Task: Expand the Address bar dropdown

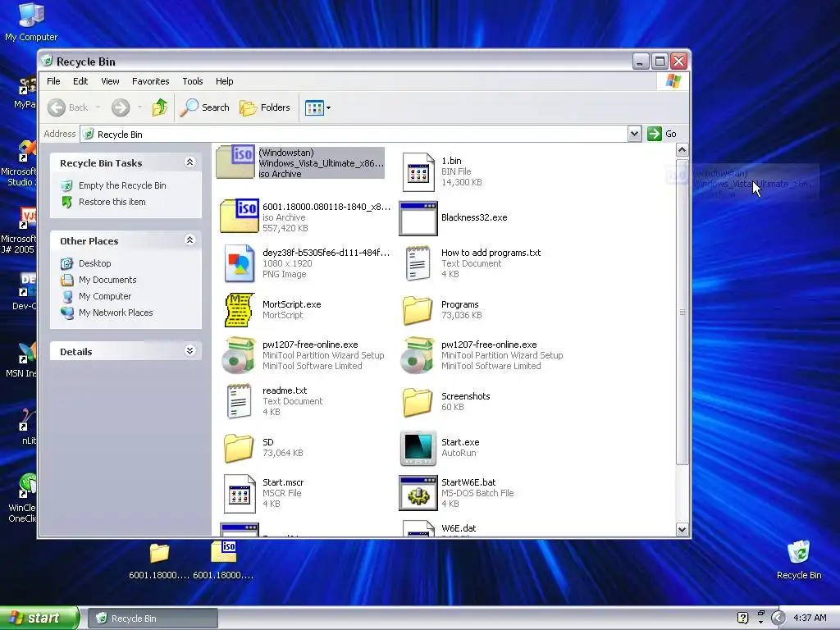Action: point(634,134)
